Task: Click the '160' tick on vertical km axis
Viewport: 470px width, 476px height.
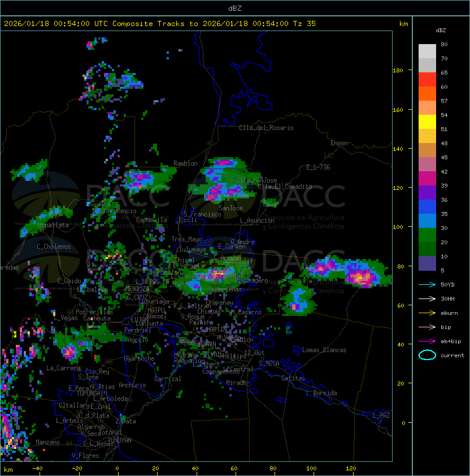Action: tap(398, 110)
